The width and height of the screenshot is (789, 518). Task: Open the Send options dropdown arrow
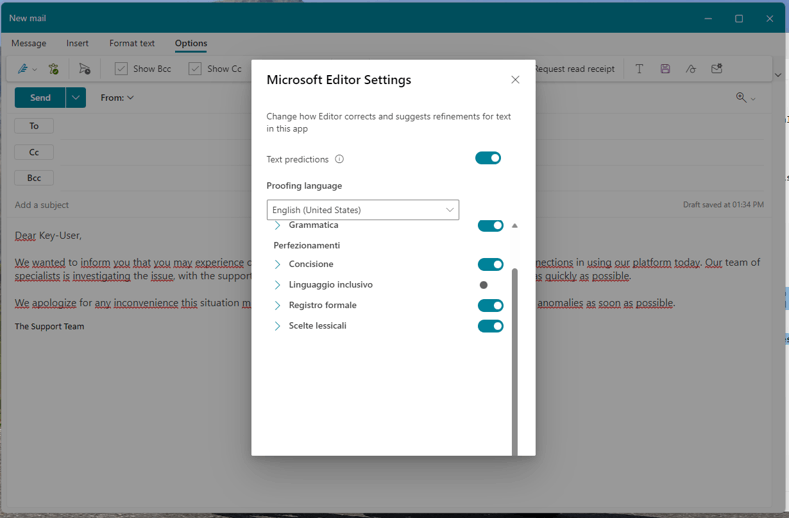75,98
